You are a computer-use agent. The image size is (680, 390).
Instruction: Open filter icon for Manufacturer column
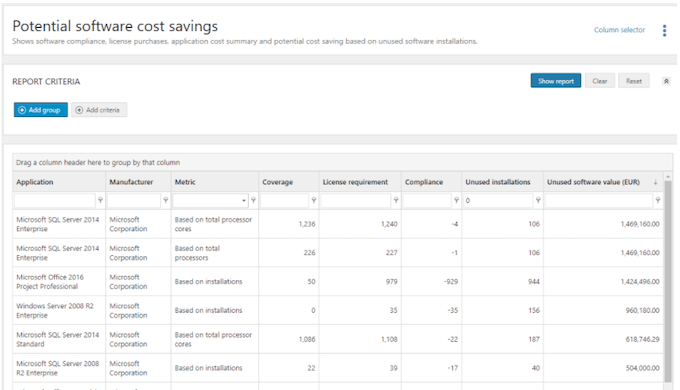[x=166, y=200]
